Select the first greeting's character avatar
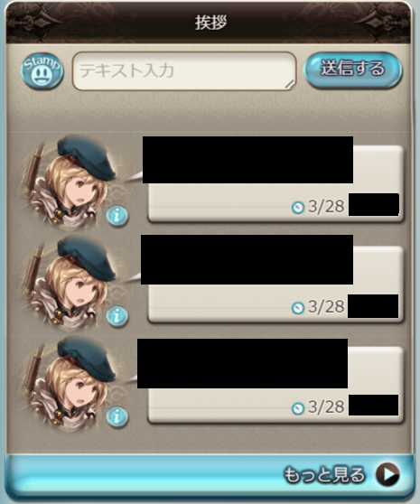 tap(72, 182)
